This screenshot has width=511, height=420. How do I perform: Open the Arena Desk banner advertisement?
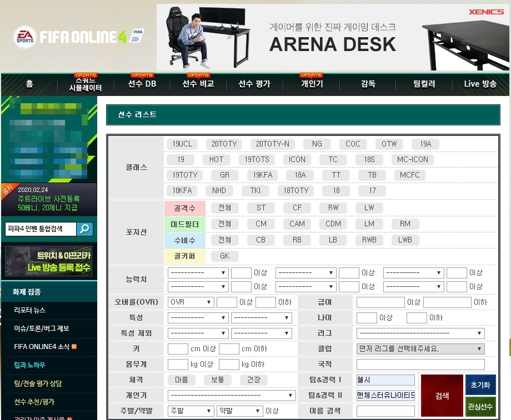(333, 37)
